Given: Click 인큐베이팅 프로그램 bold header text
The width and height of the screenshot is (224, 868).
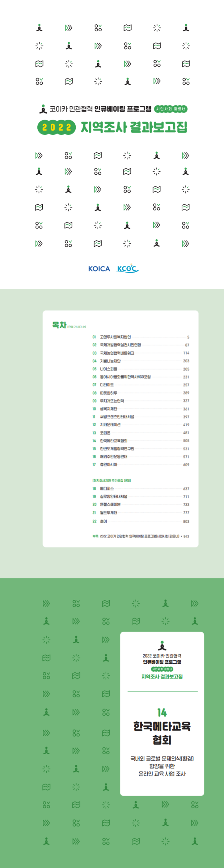Looking at the screenshot, I should point(123,109).
